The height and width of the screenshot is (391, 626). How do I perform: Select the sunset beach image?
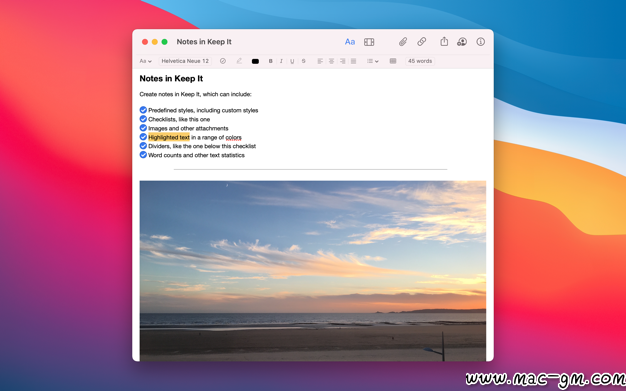click(x=313, y=271)
